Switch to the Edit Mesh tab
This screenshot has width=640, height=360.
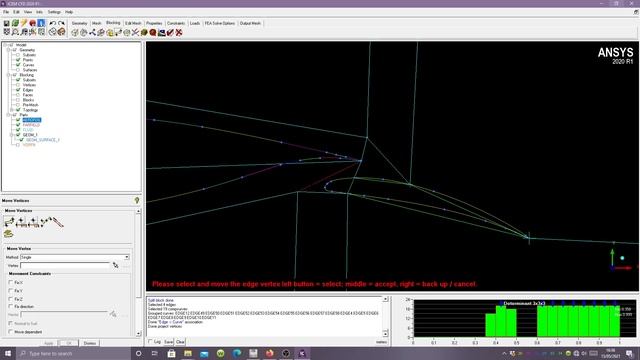133,23
